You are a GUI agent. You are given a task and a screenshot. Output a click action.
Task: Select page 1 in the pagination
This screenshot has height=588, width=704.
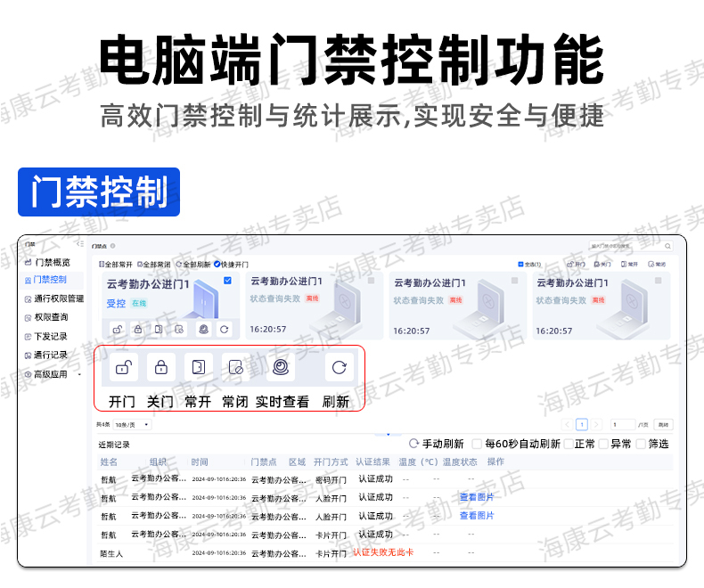(582, 425)
